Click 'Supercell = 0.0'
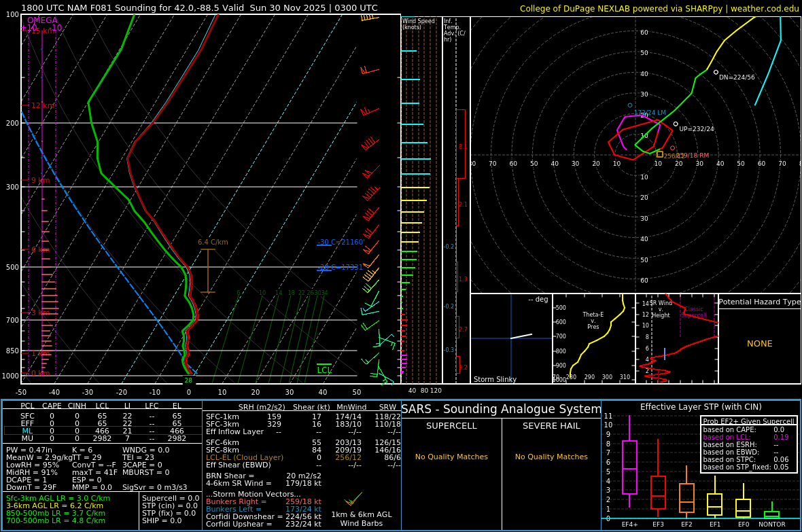 pyautogui.click(x=171, y=498)
